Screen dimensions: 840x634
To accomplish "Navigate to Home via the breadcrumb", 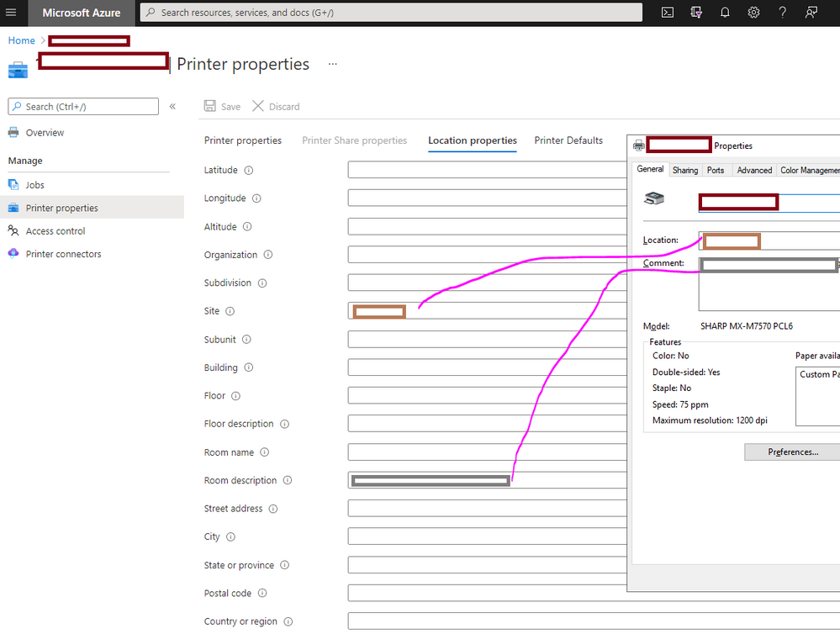I will 21,40.
